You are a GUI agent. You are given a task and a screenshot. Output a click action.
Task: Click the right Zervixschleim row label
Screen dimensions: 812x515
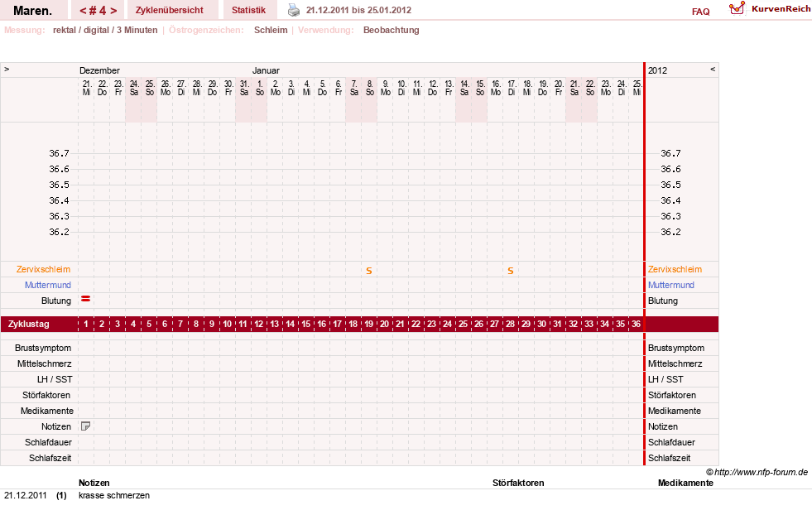(x=675, y=269)
